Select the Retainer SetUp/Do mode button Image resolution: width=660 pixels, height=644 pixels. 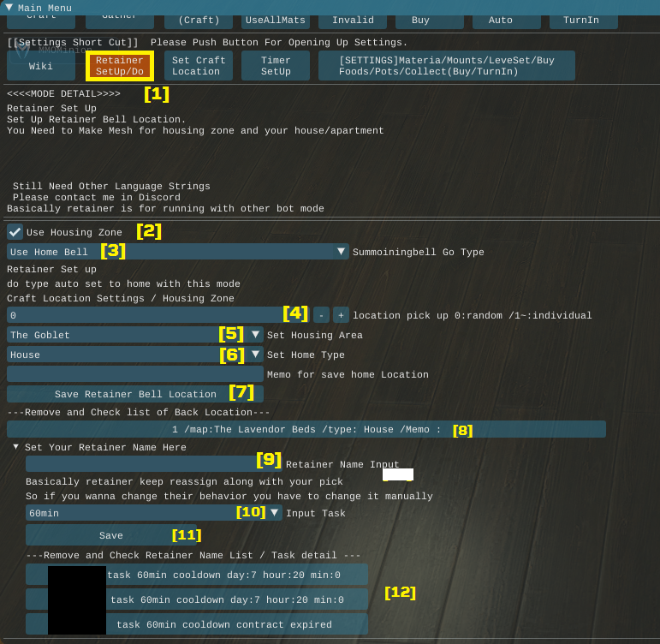[x=120, y=66]
